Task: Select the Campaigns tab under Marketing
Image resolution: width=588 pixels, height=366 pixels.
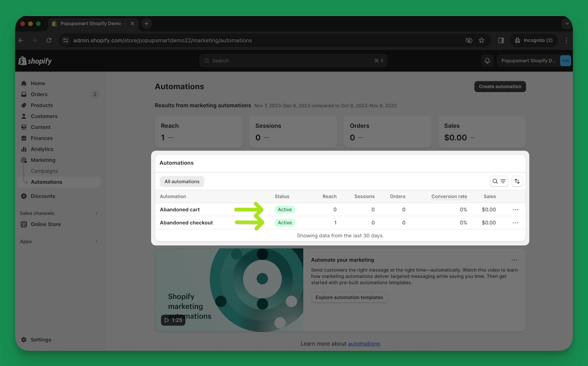Action: pyautogui.click(x=44, y=171)
